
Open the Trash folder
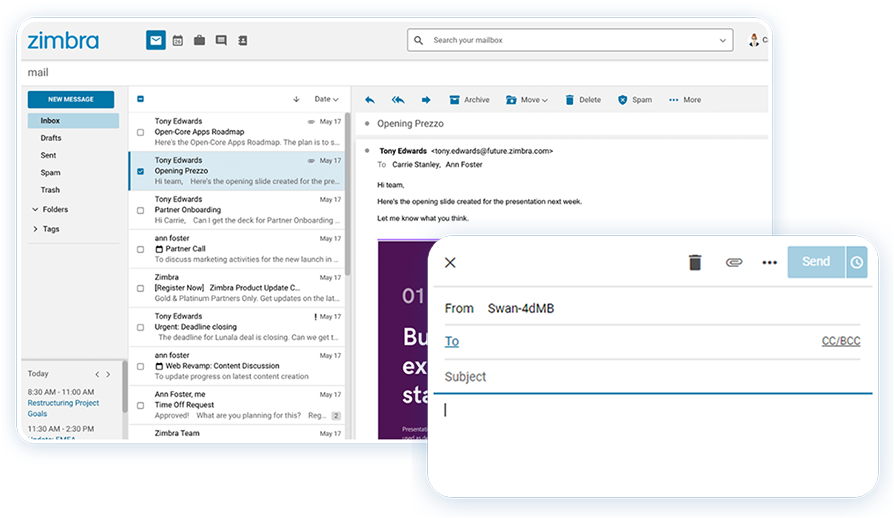click(50, 190)
